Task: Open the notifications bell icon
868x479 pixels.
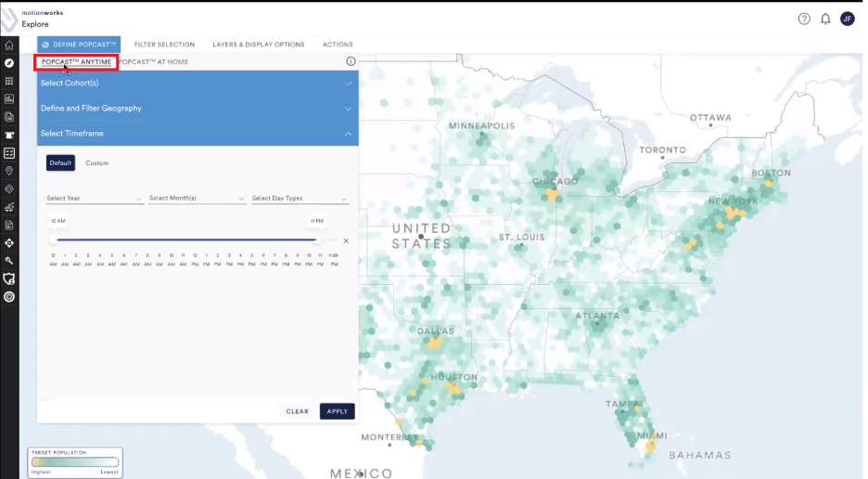Action: 825,19
